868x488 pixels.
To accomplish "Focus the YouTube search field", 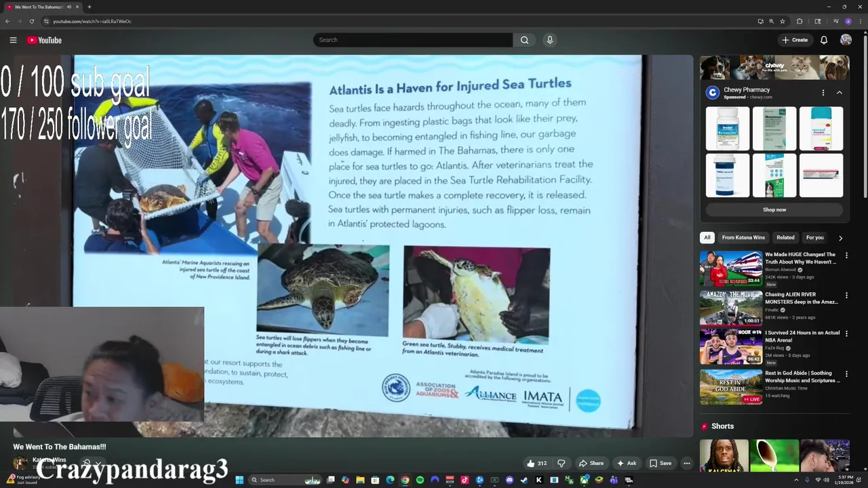I will [413, 40].
